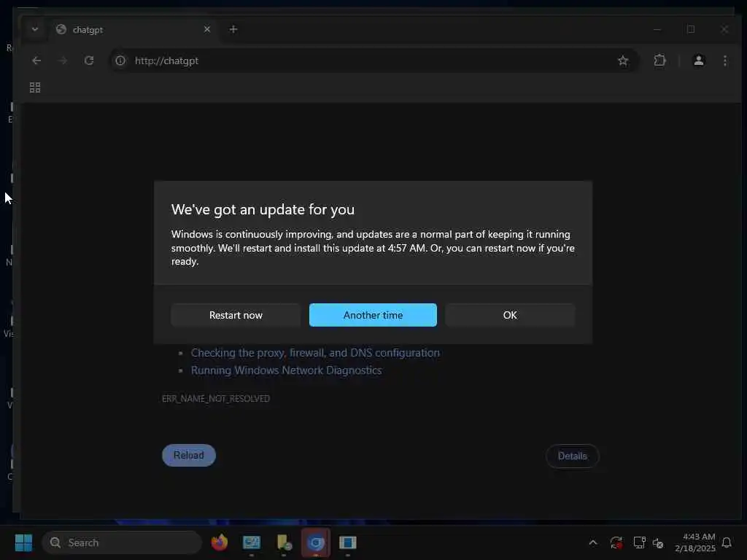Open proxy, firewall, and DNS configuration link
The image size is (747, 560).
[315, 353]
